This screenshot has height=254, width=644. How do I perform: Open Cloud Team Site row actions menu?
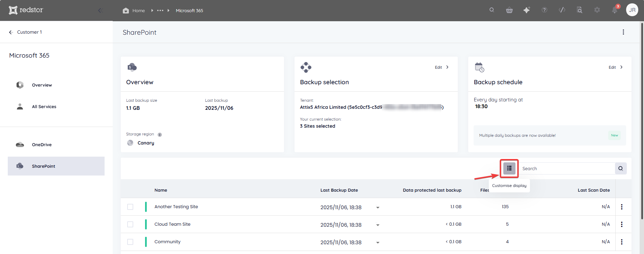[622, 224]
